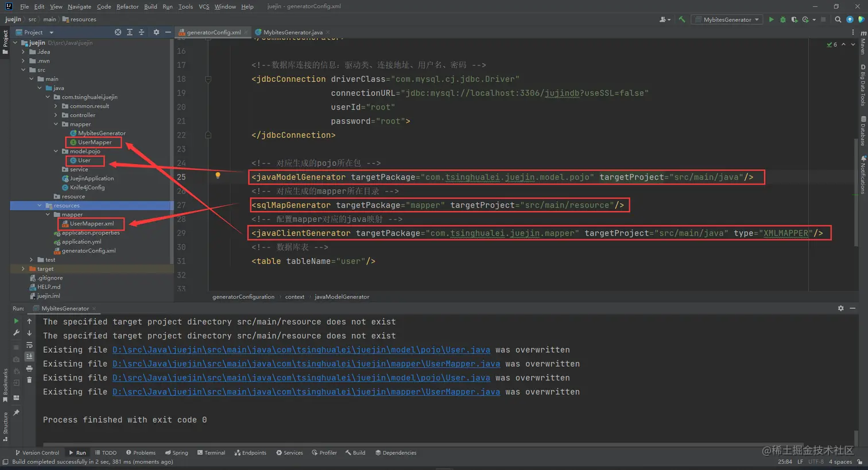Screen dimensions: 868x470
Task: Click the locate target icon in Project panel
Action: point(118,32)
